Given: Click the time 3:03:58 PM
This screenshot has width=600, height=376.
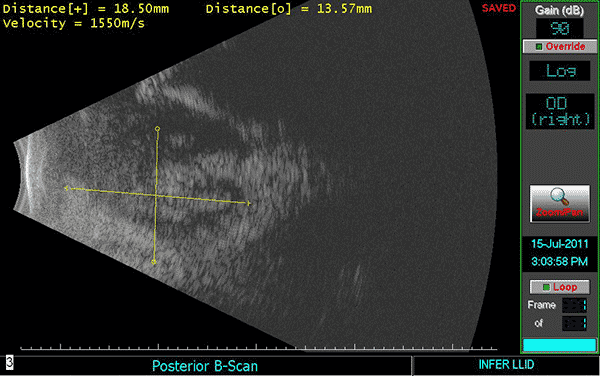Looking at the screenshot, I should point(559,262).
